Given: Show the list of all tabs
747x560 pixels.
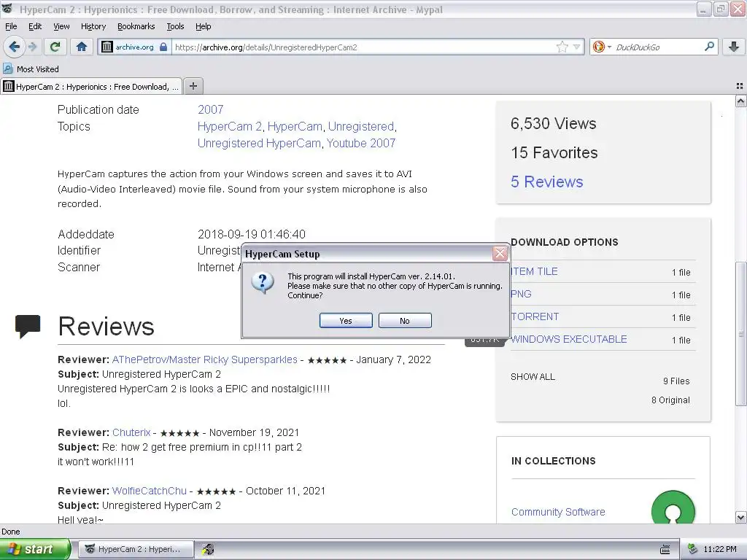Looking at the screenshot, I should pyautogui.click(x=739, y=86).
